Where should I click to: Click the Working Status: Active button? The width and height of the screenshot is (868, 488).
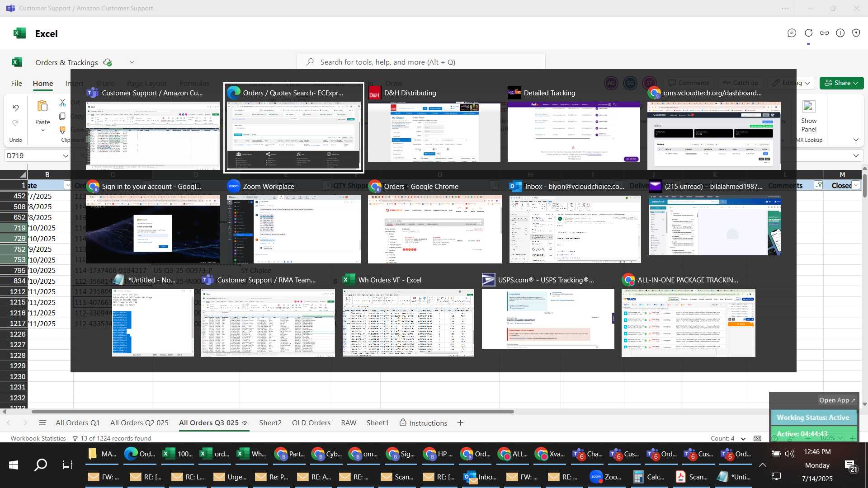813,418
